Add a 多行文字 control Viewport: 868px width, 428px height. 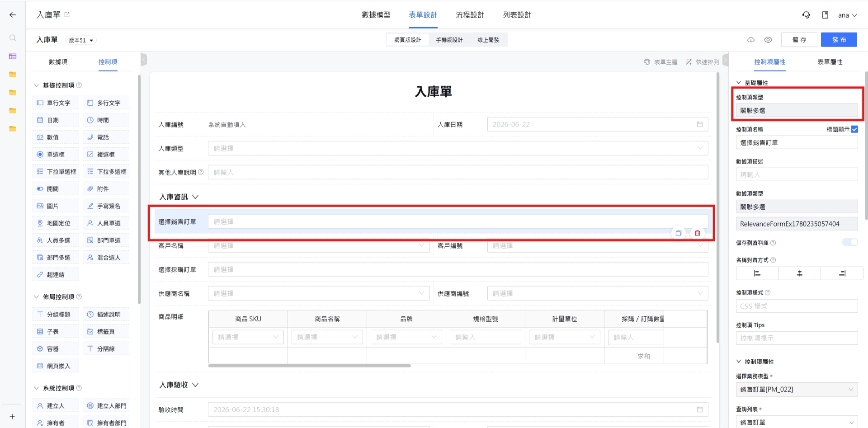[106, 103]
